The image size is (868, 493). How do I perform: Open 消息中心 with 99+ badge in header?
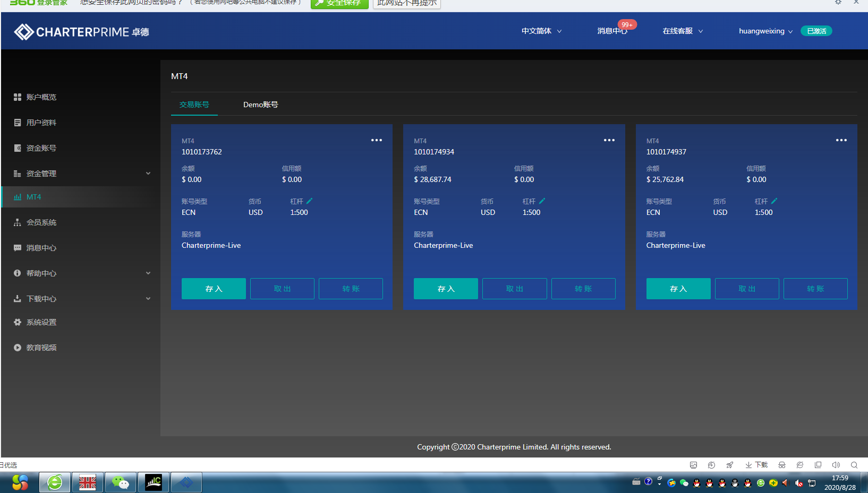point(612,31)
